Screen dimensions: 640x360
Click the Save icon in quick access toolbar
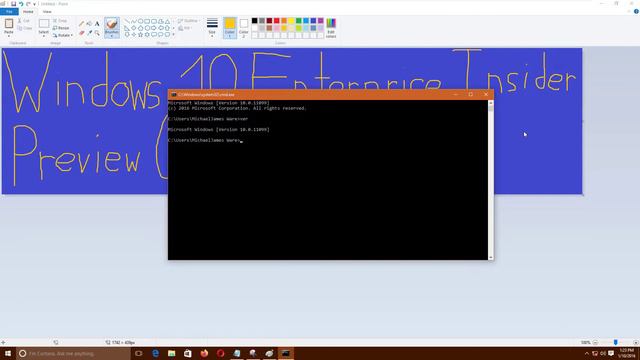13,4
